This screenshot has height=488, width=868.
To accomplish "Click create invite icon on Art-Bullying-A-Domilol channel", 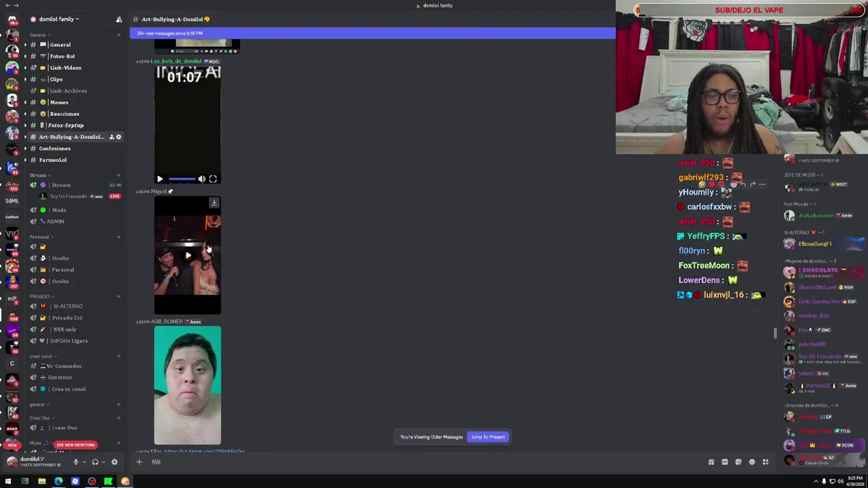I will pyautogui.click(x=111, y=137).
